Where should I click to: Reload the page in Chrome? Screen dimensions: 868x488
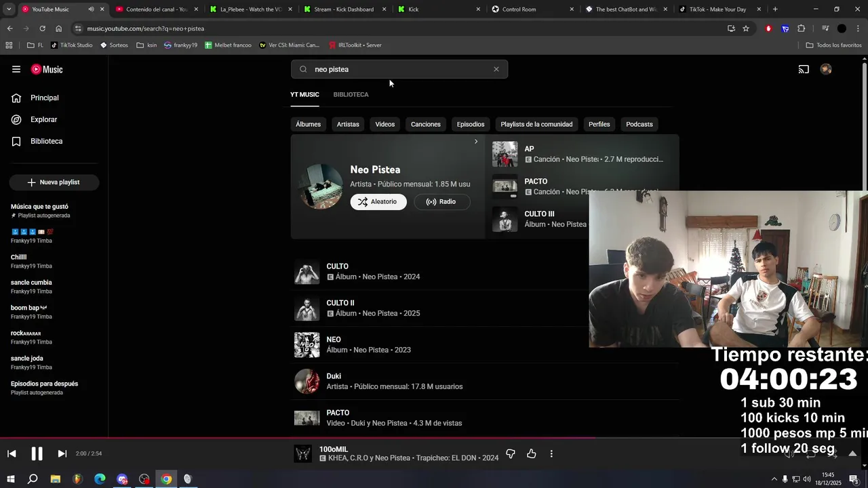point(42,28)
